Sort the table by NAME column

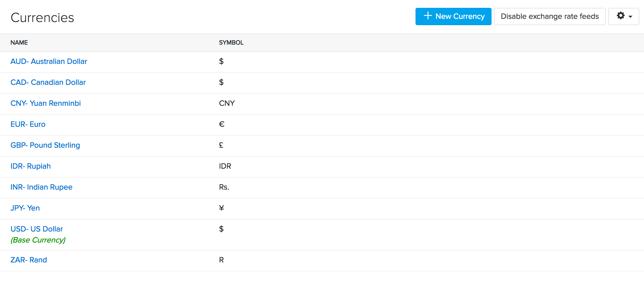pos(19,42)
